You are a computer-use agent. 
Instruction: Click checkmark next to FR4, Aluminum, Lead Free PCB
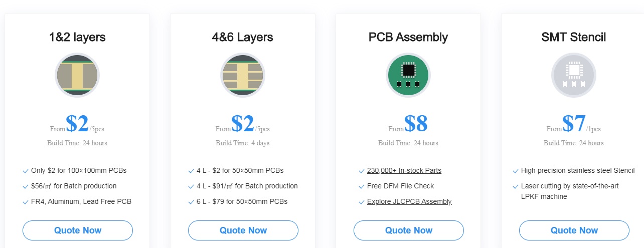(x=26, y=202)
